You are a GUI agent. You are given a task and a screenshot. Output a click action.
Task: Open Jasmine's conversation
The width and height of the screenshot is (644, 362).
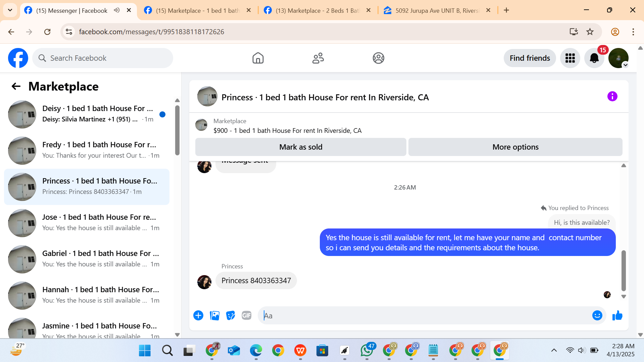[x=87, y=327]
